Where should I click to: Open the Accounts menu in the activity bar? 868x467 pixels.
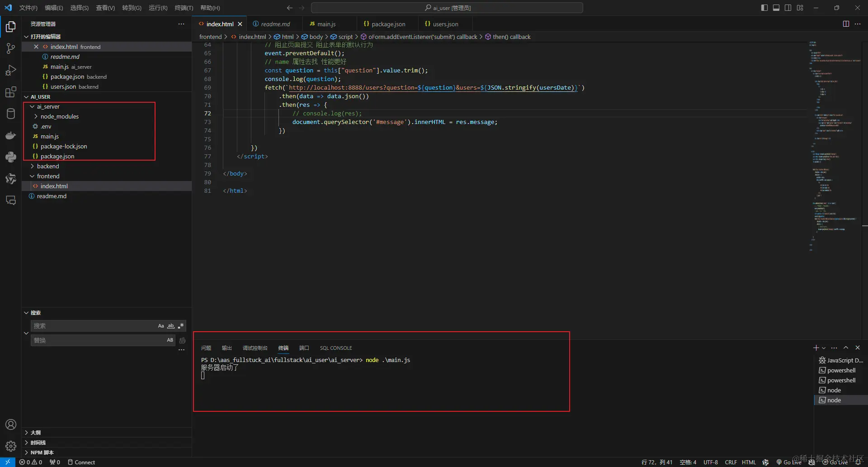tap(11, 424)
